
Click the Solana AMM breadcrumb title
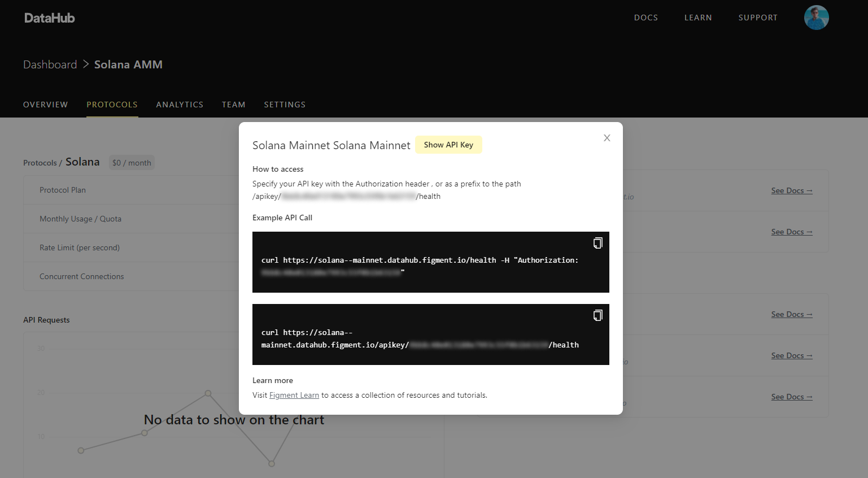128,64
